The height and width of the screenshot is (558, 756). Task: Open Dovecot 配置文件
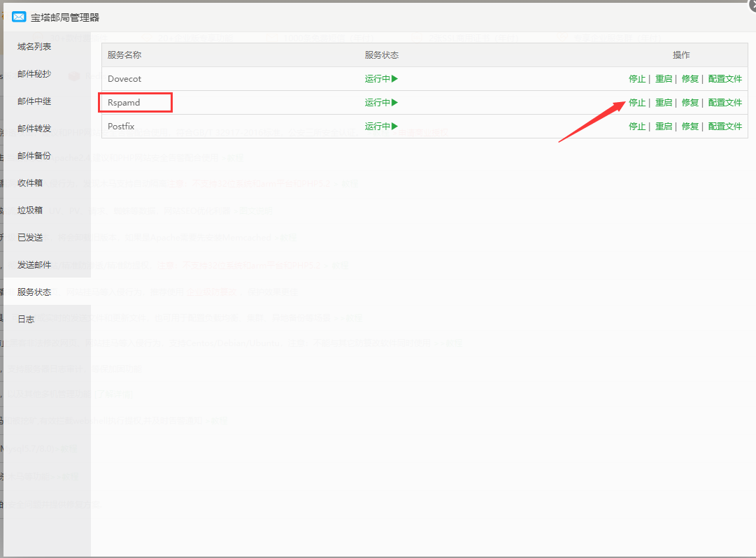tap(725, 78)
